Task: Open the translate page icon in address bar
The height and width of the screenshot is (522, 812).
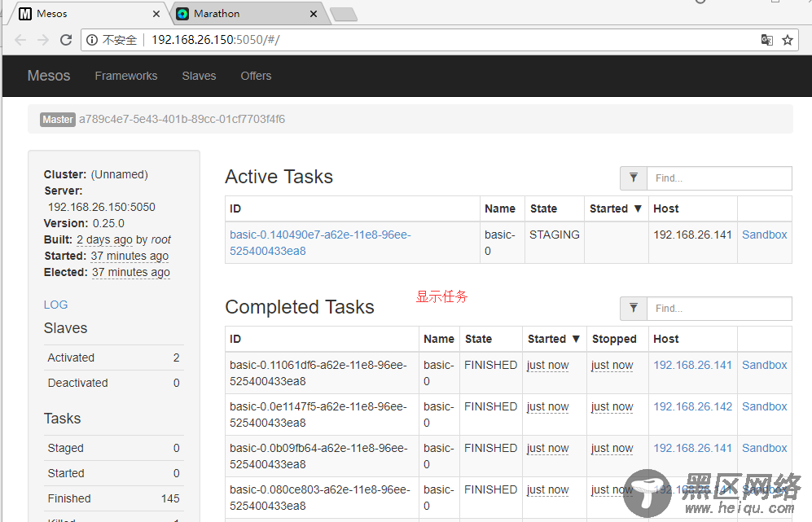Action: pos(767,40)
